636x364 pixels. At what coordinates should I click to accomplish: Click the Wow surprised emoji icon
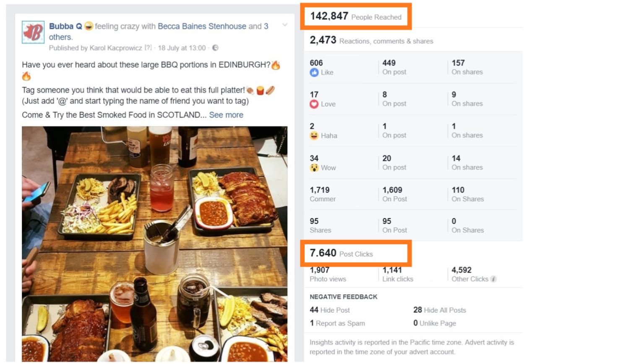[x=314, y=168]
